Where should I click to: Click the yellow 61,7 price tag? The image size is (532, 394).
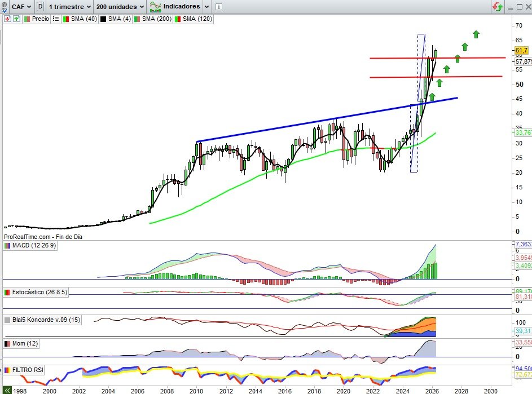(521, 51)
